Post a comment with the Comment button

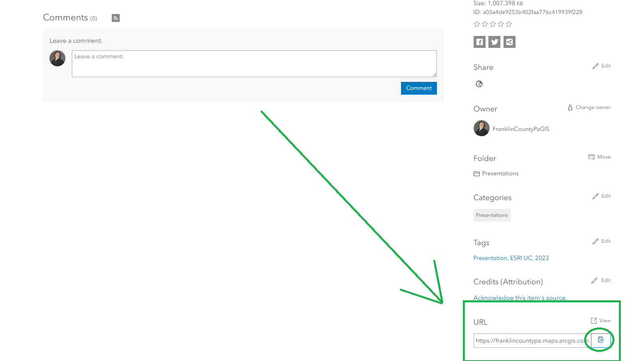[419, 88]
